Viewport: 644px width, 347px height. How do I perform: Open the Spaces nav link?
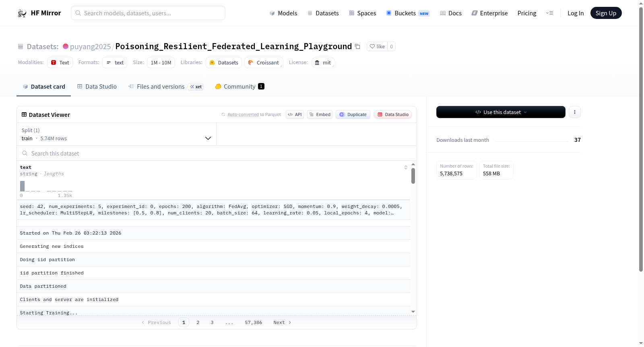tap(362, 13)
